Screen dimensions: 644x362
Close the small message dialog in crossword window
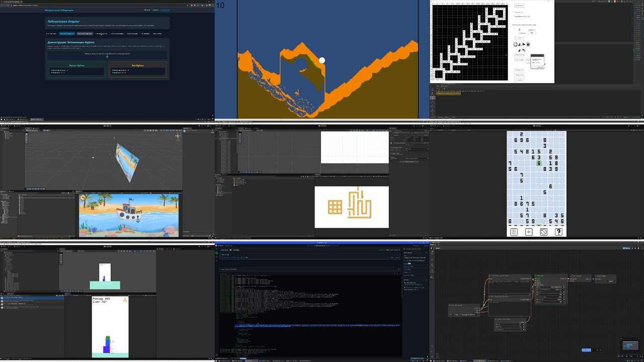(542, 55)
